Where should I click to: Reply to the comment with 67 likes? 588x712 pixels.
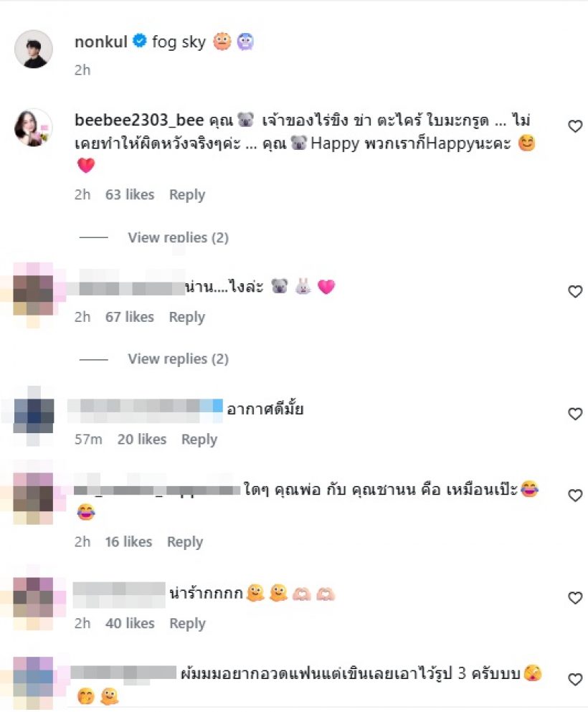187,317
